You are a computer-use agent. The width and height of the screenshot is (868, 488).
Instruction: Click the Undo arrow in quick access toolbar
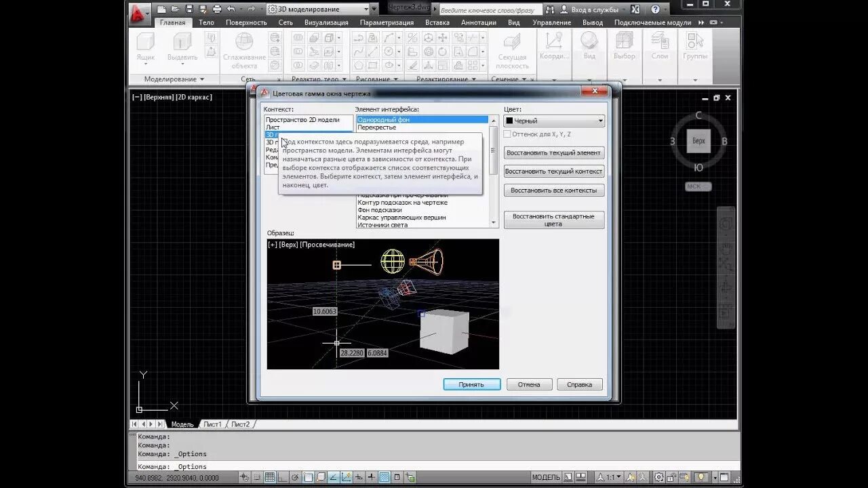231,9
